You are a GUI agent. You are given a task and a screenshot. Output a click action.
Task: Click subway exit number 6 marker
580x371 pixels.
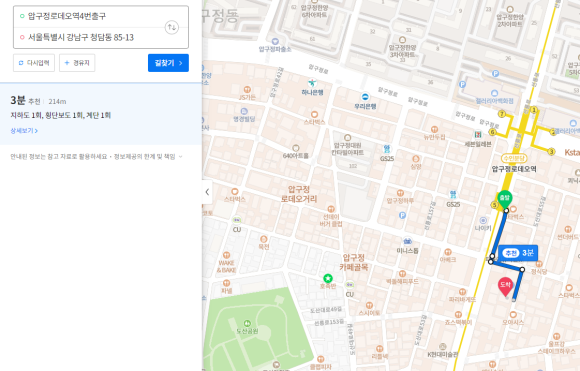tap(492, 132)
